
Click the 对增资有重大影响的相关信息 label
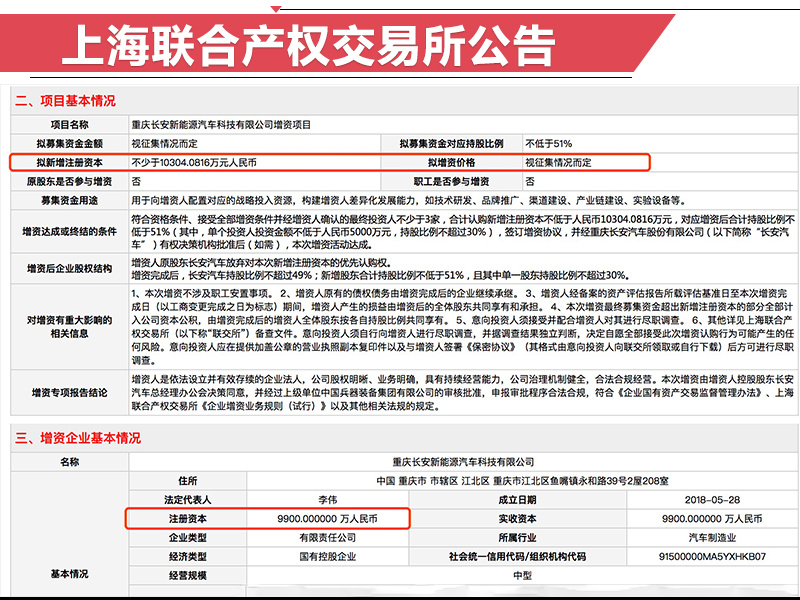click(69, 327)
